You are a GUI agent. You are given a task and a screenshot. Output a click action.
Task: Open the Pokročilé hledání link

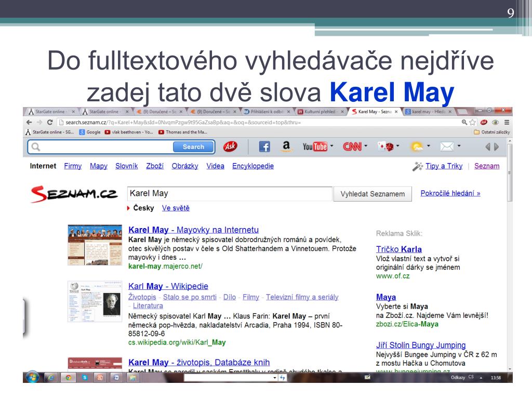point(450,193)
